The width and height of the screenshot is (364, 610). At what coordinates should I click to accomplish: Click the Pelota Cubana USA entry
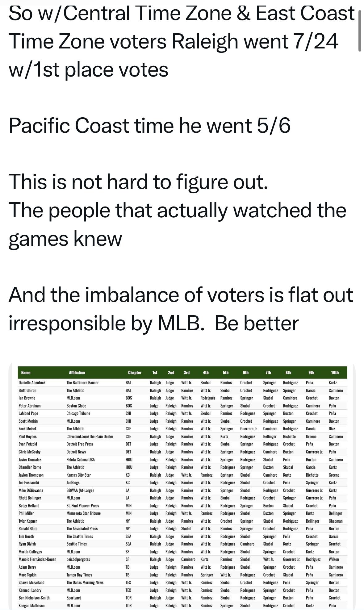pos(81,460)
